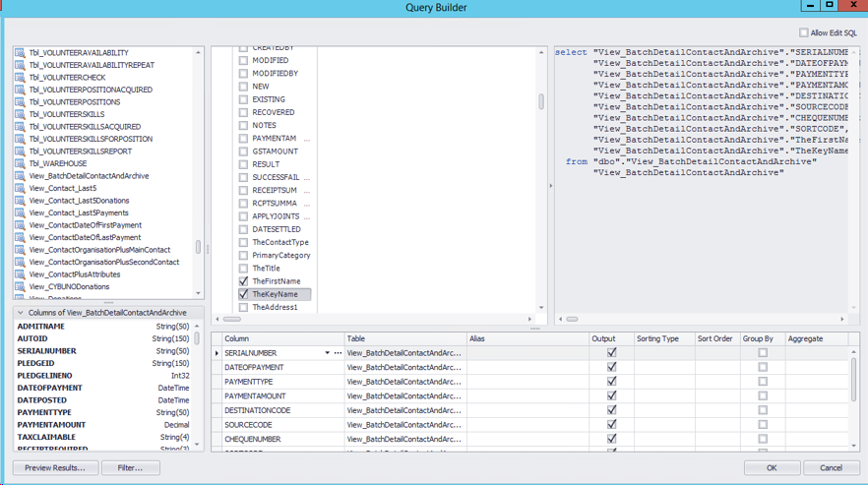
Task: Click the grid scroll-down arrow
Action: pos(853,446)
